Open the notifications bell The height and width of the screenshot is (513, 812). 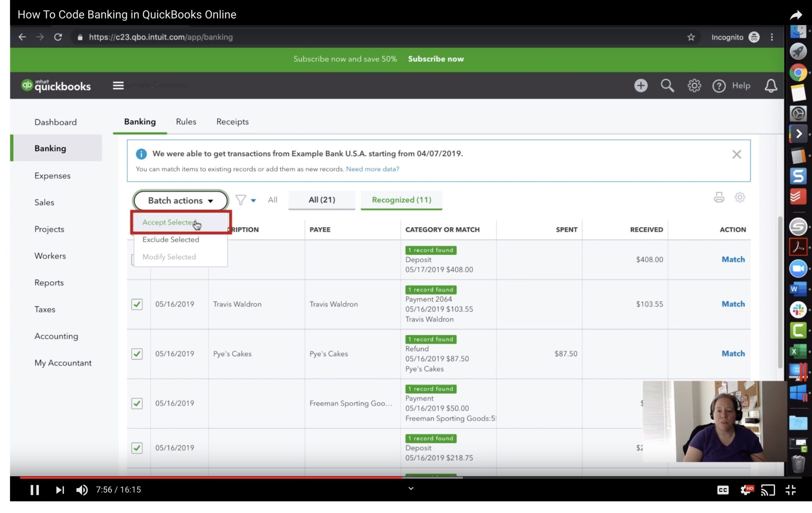771,85
